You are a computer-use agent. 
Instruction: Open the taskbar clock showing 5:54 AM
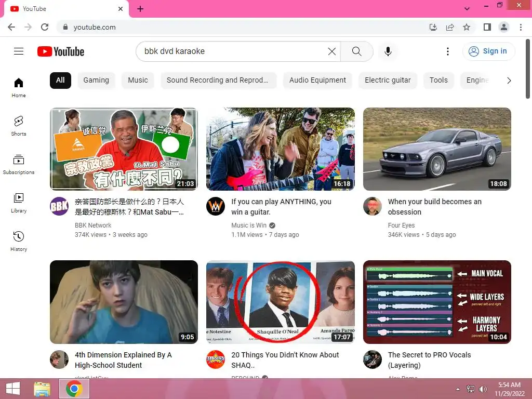[509, 389]
